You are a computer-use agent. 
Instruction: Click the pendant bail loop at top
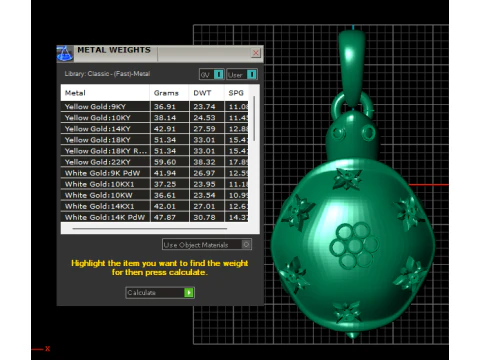(352, 67)
